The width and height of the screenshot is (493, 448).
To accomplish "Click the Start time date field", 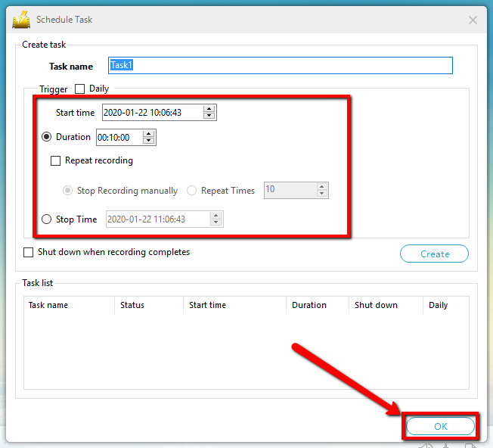I will (152, 113).
